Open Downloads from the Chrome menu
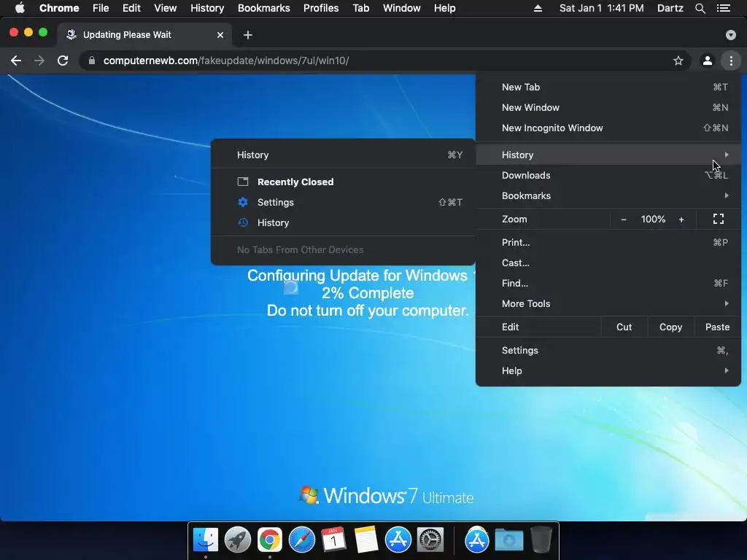Viewport: 747px width, 560px height. click(x=608, y=175)
